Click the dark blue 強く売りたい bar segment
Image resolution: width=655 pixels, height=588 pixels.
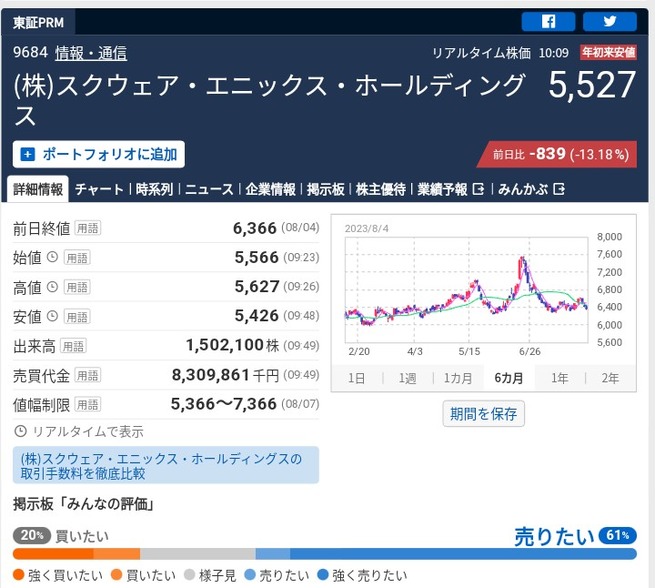point(463,554)
